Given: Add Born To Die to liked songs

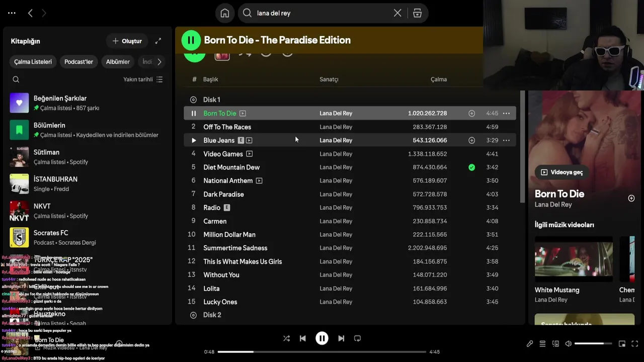Looking at the screenshot, I should 471,114.
